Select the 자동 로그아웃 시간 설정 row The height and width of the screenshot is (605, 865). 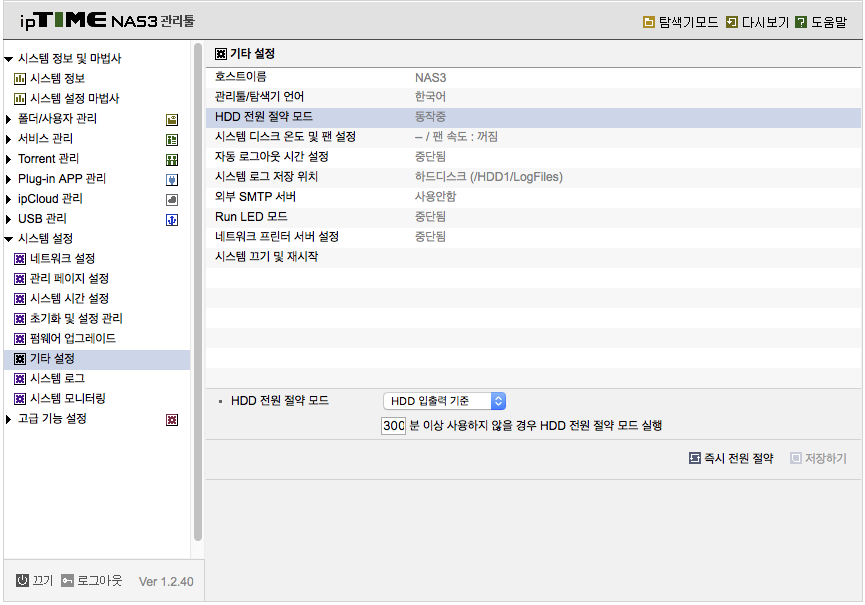(x=533, y=157)
